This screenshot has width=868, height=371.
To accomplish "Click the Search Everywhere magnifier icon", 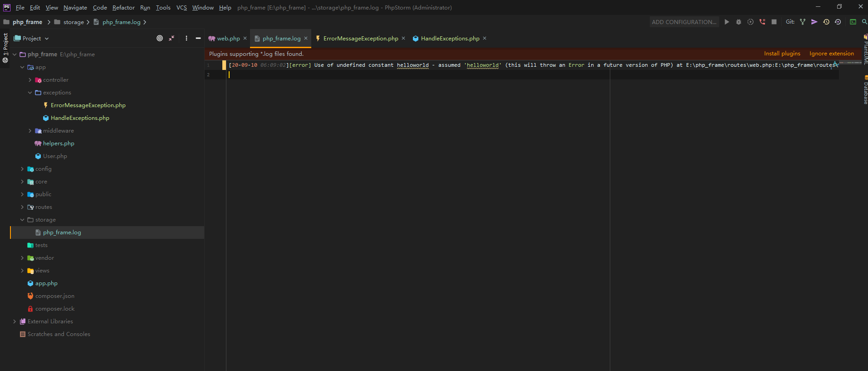I will point(864,22).
